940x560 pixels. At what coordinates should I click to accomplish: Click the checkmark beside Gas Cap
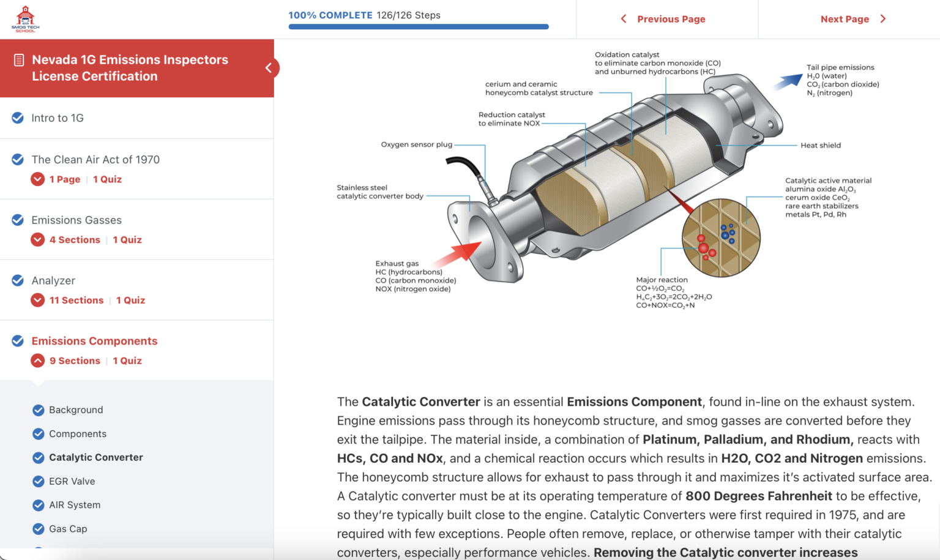(x=38, y=529)
